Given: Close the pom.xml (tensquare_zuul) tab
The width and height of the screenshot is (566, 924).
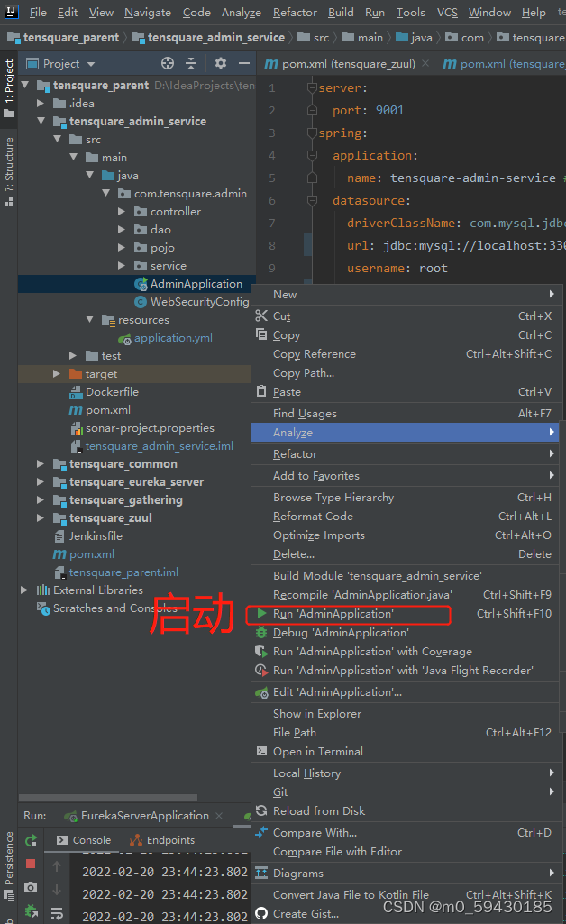Looking at the screenshot, I should coord(425,63).
